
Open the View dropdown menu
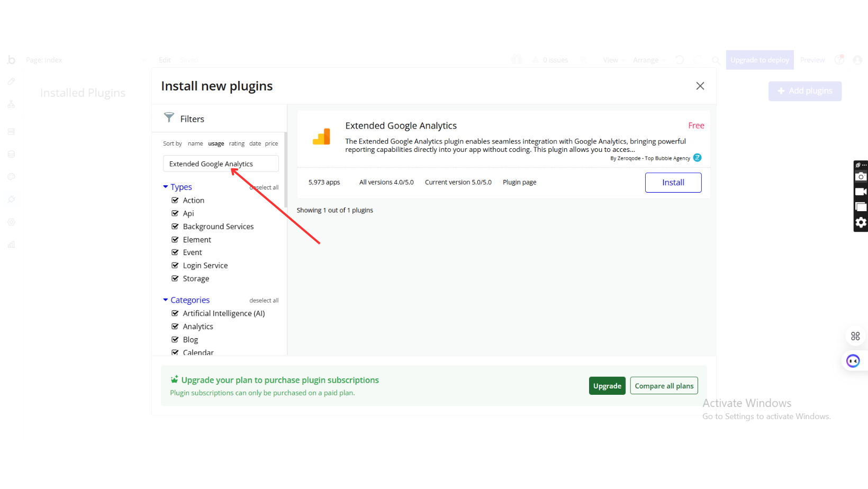(x=613, y=60)
